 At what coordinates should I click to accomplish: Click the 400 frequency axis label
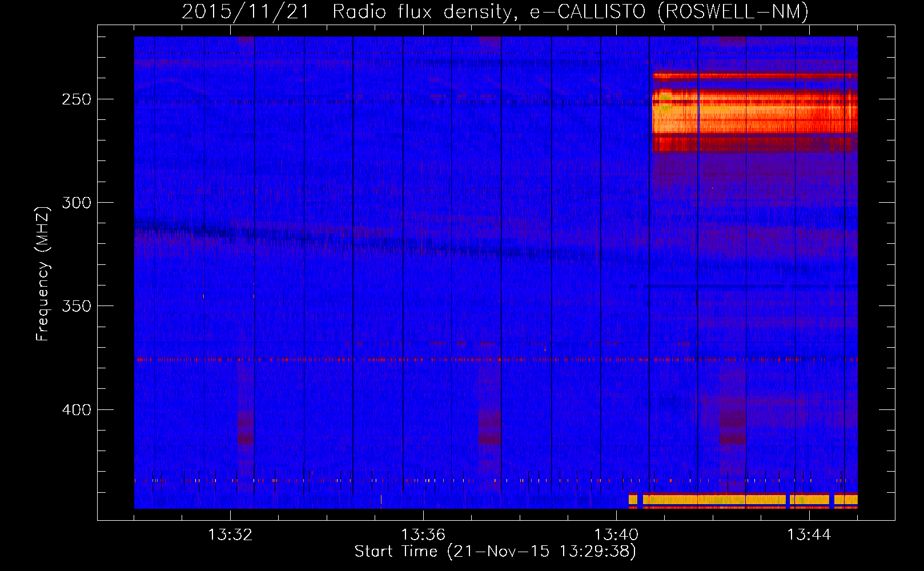click(76, 410)
